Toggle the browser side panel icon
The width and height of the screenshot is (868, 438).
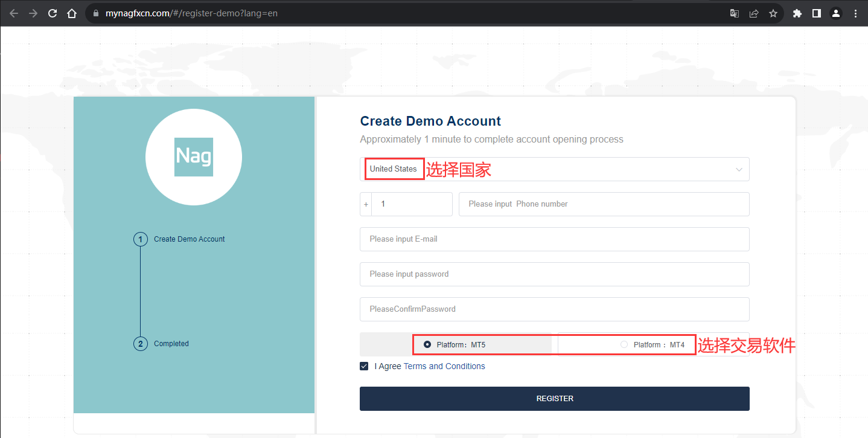[817, 13]
